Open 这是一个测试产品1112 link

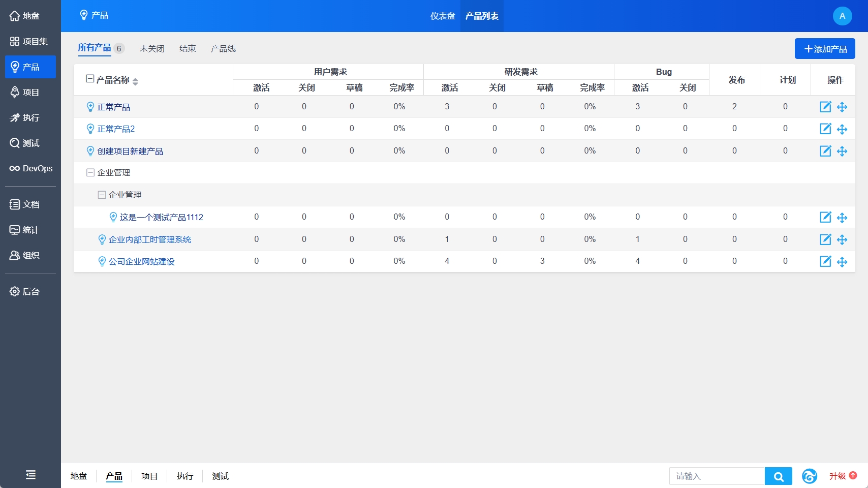coord(162,218)
